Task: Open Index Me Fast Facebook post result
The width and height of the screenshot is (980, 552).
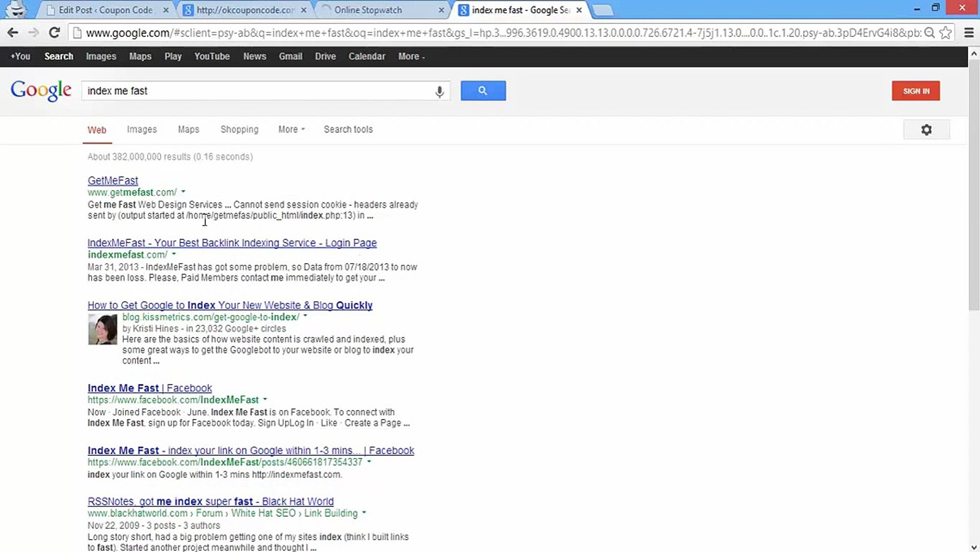Action: (251, 450)
